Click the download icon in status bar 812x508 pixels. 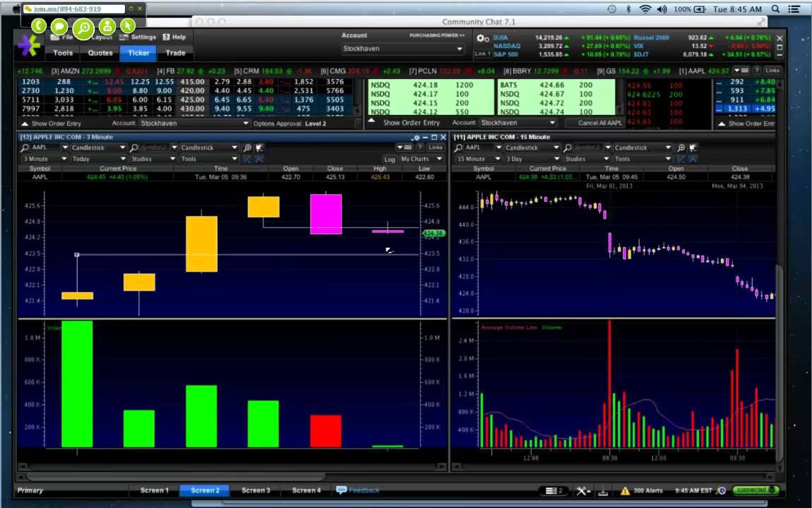click(603, 491)
